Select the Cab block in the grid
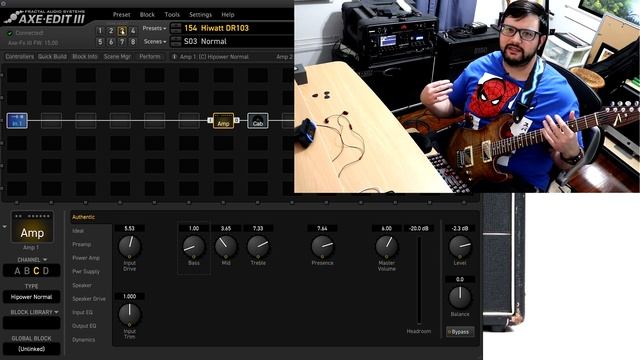Viewport: 640px width, 360px height. tap(258, 121)
